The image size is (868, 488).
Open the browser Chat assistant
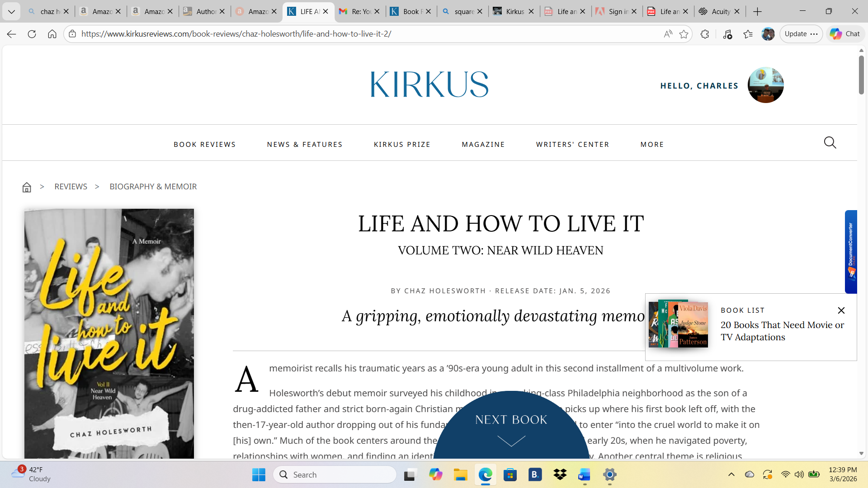tap(844, 34)
